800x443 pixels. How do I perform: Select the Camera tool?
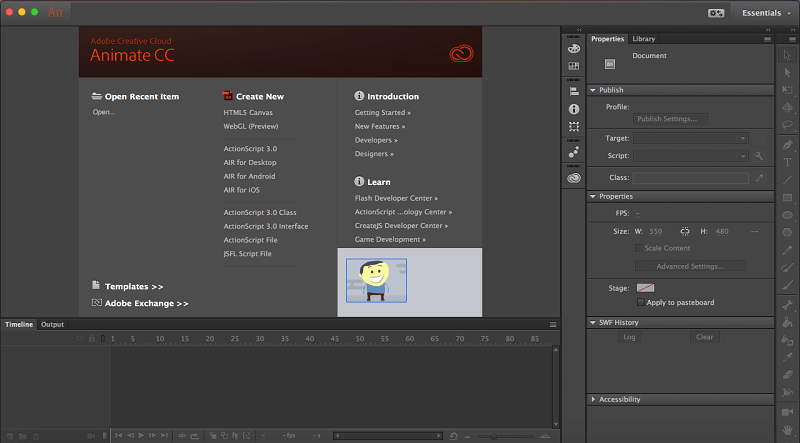tap(787, 412)
